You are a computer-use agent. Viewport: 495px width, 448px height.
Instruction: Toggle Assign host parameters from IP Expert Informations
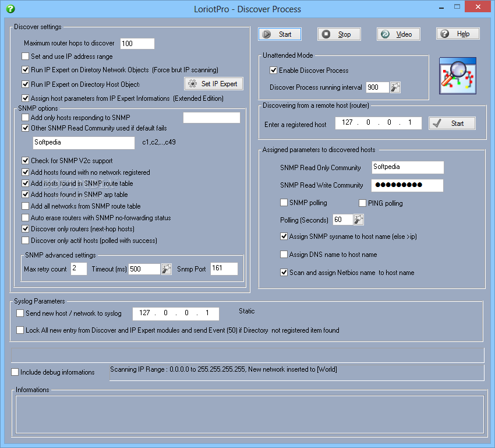click(x=25, y=98)
